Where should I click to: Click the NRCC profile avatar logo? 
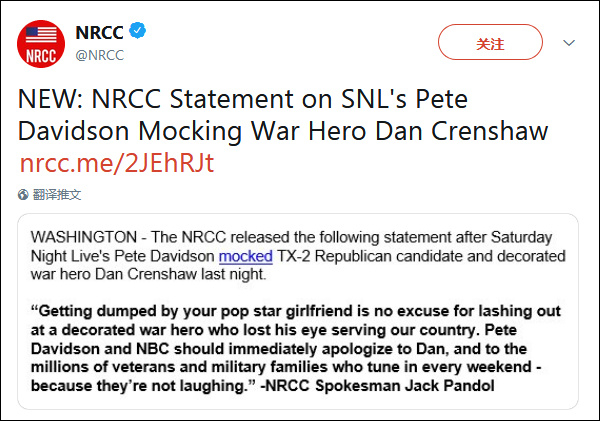pos(41,43)
